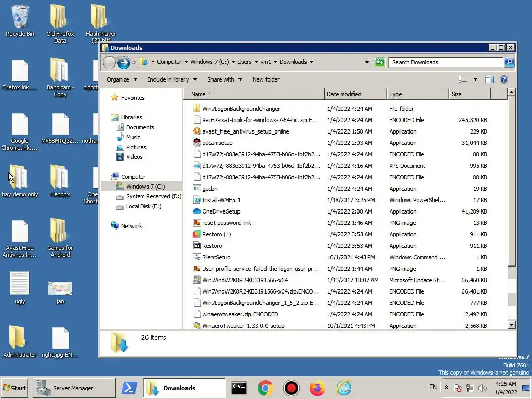The height and width of the screenshot is (399, 532).
Task: Open Bandicam recorder taskbar icon
Action: (x=291, y=388)
